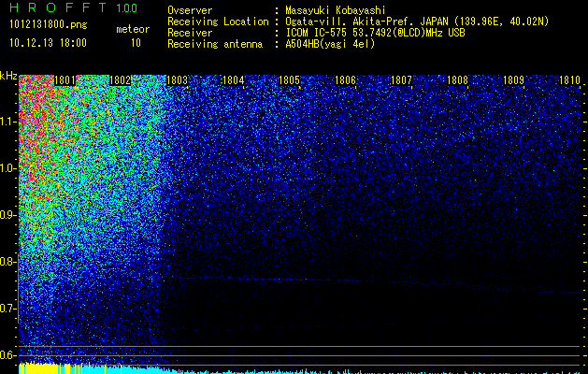Click the 1803 time marker
Image resolution: width=588 pixels, height=374 pixels.
pyautogui.click(x=177, y=80)
